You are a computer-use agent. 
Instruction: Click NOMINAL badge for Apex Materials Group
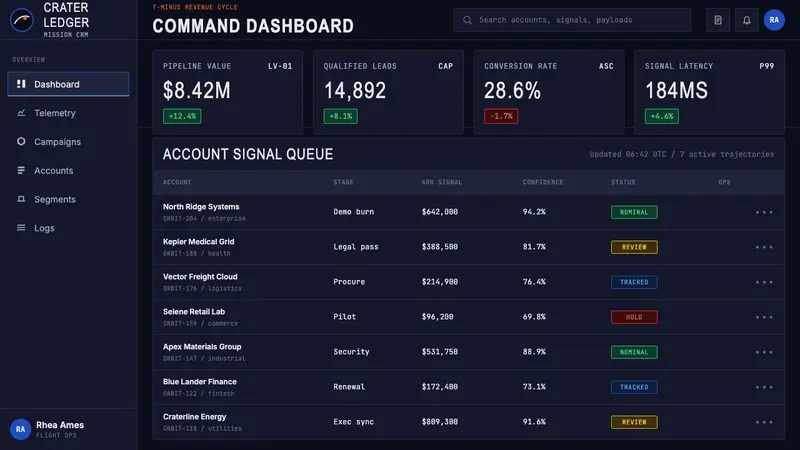tap(634, 352)
